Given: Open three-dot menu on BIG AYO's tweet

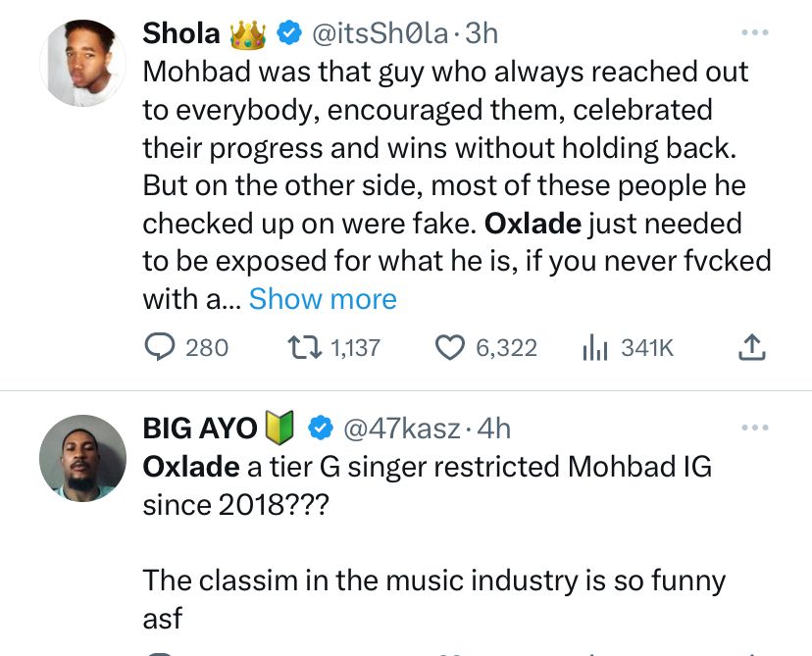Looking at the screenshot, I should click(x=753, y=428).
